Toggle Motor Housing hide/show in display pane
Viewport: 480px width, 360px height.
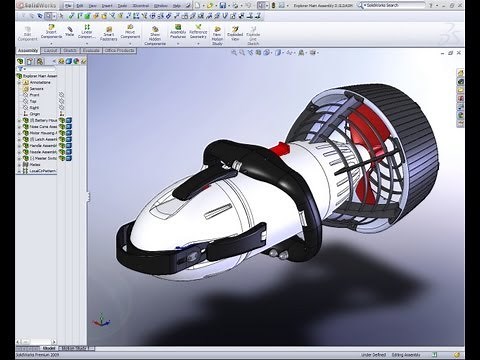62,133
